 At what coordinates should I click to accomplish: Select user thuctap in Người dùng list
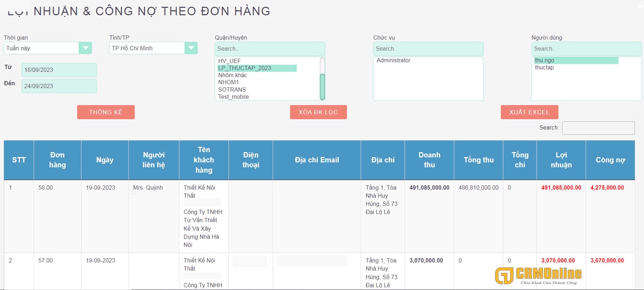tap(544, 68)
